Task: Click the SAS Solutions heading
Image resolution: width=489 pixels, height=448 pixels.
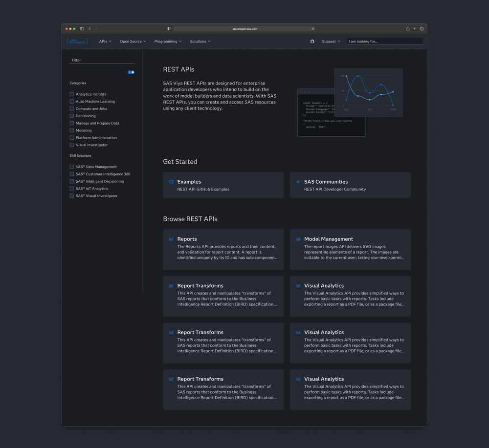Action: pos(80,156)
